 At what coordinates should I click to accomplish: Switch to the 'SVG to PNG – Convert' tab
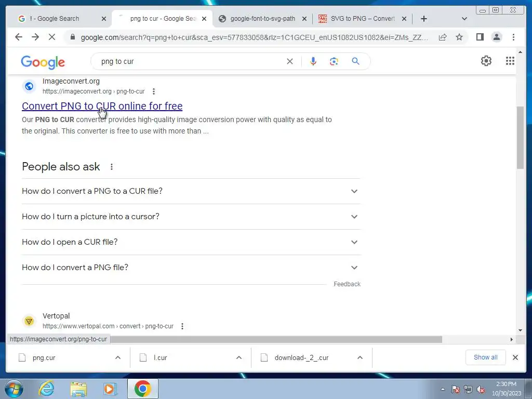[x=362, y=19]
